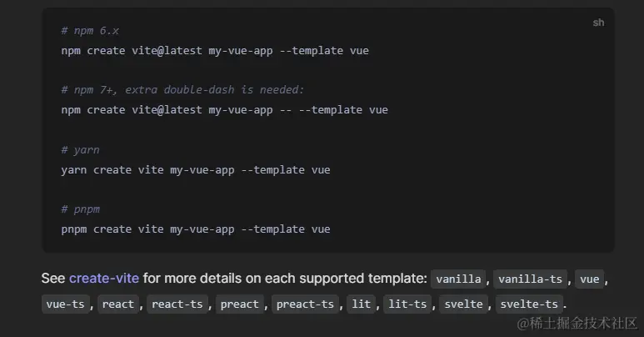This screenshot has width=644, height=337.
Task: Click the vue template tag
Action: click(590, 279)
